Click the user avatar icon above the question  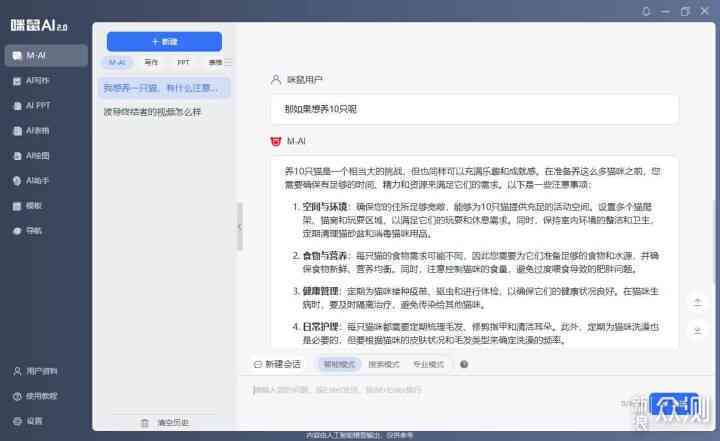[276, 79]
